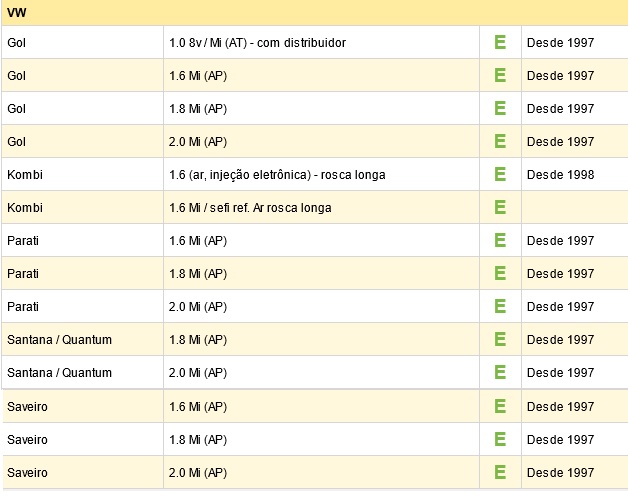The width and height of the screenshot is (628, 501).
Task: Click the green E icon for Gol 1.0 8v
Action: (x=500, y=42)
